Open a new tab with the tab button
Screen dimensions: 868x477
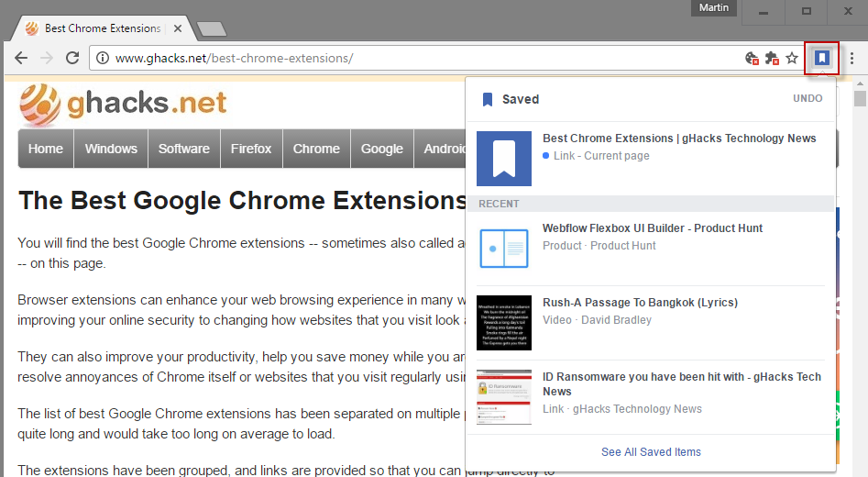[212, 28]
